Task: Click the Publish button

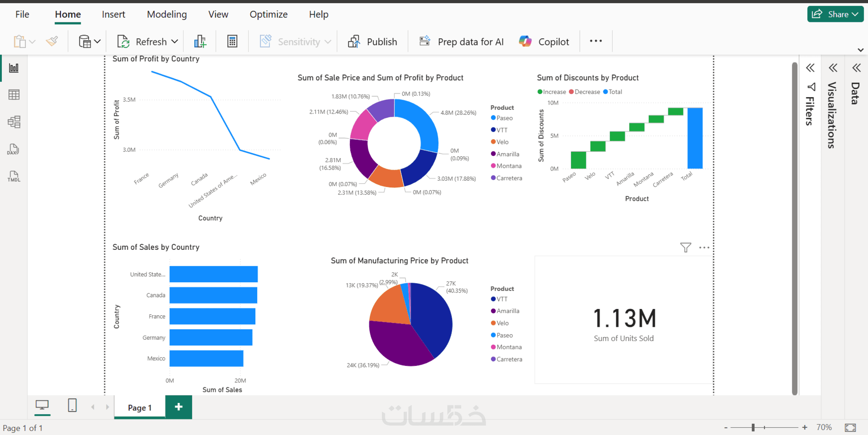Action: (x=373, y=41)
